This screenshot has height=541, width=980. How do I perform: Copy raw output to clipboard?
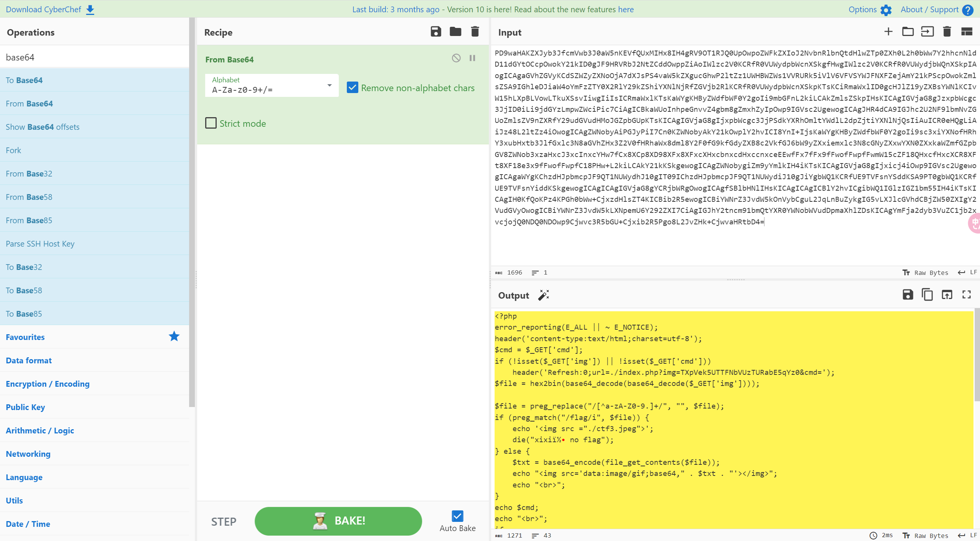pos(927,294)
